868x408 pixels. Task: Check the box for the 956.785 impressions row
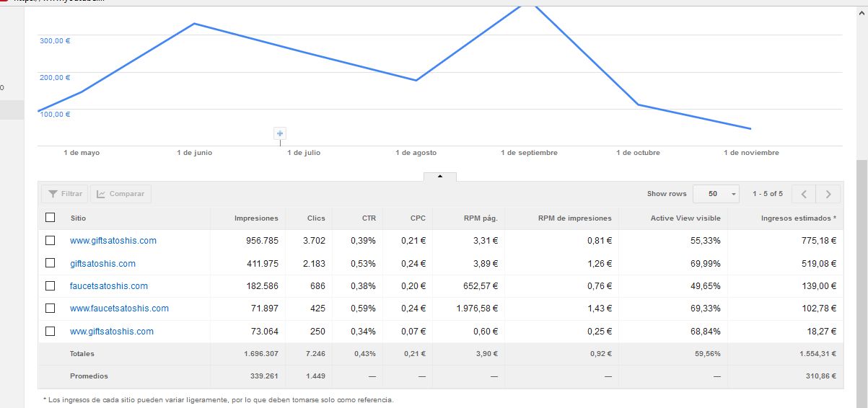coord(50,241)
